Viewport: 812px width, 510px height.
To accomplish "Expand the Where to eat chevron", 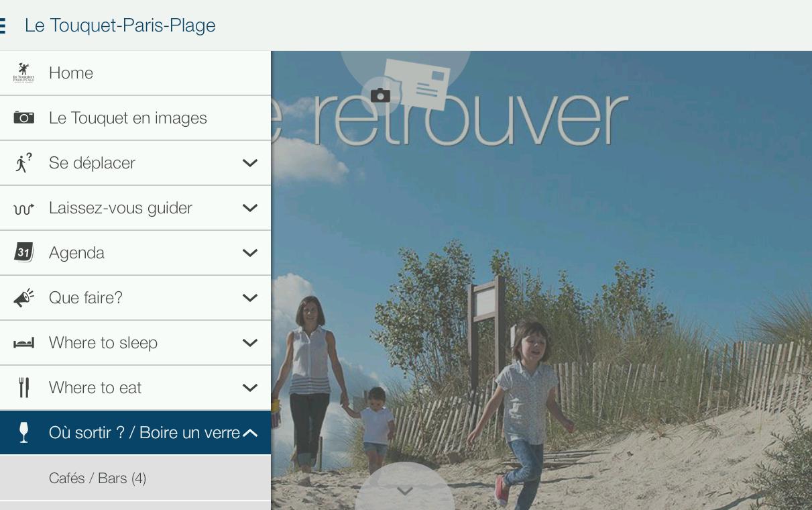I will tap(250, 388).
